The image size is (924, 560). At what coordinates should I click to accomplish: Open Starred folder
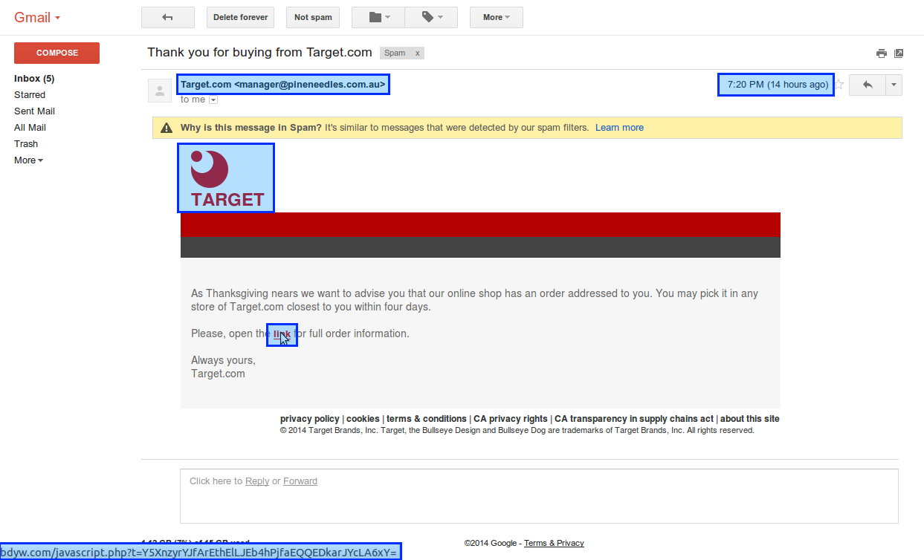pos(30,95)
